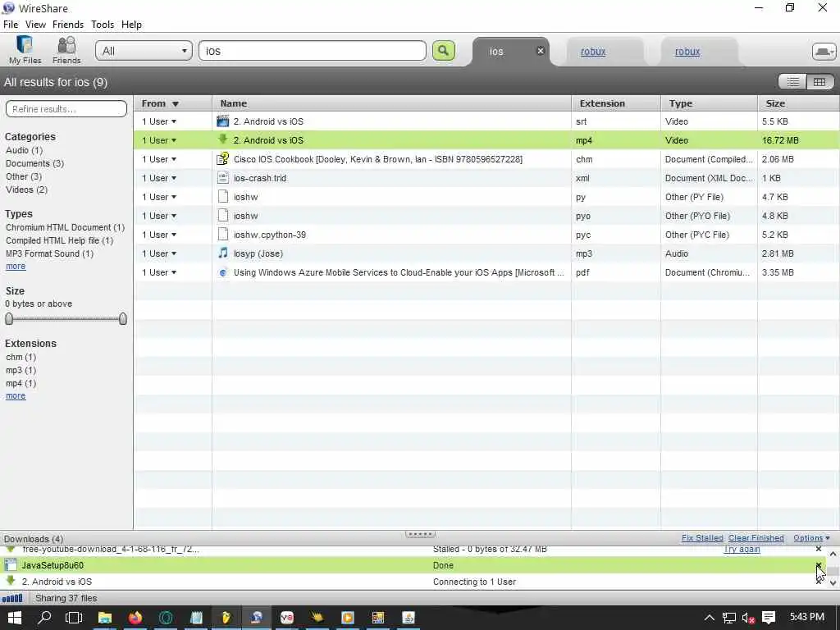Screen dimensions: 840x630
Task: Show more Extensions filters
Action: tap(16, 396)
